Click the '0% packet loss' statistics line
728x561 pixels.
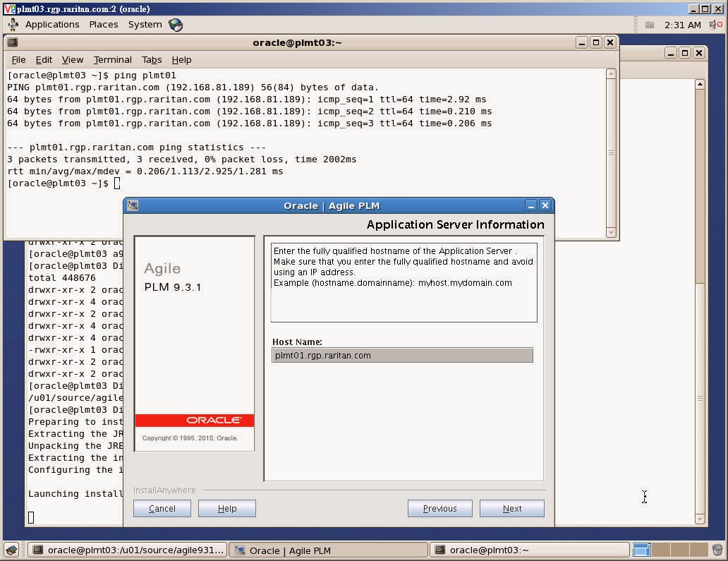[x=181, y=159]
